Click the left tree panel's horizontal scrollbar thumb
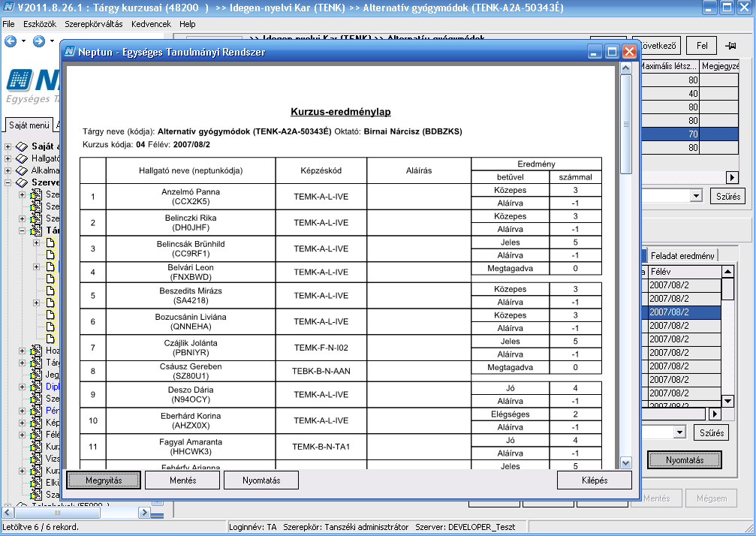 (57, 513)
